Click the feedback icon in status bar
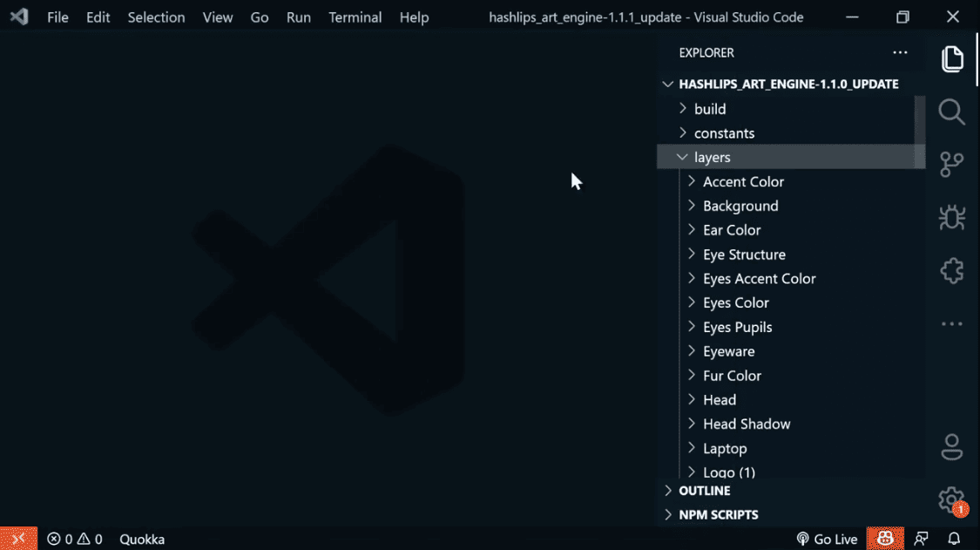The width and height of the screenshot is (980, 550). point(922,539)
